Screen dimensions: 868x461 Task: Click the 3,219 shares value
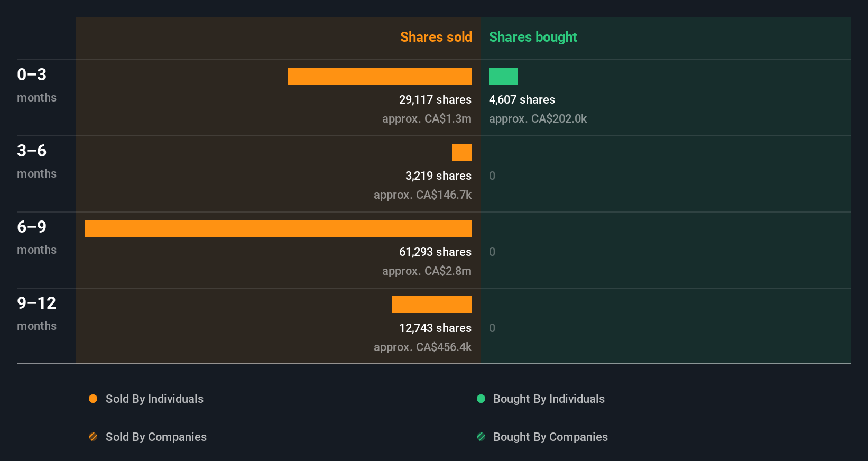(438, 176)
